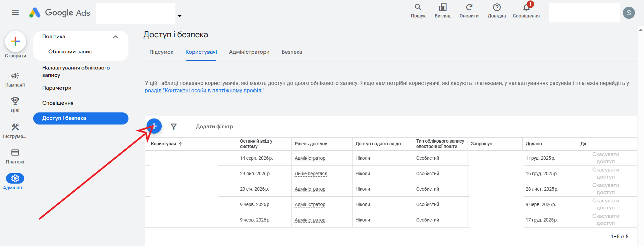Select the Користувачі tab
Viewport: 644px width, 246px height.
tap(201, 52)
